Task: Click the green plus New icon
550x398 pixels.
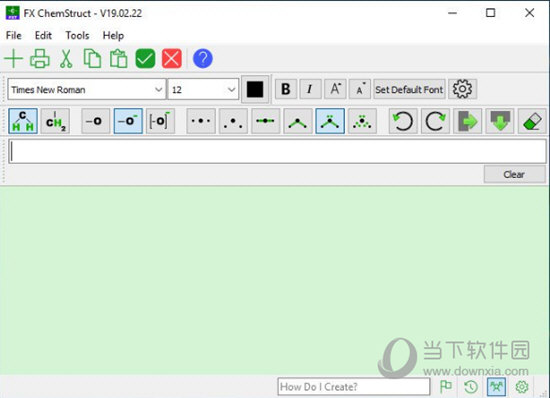Action: click(x=13, y=59)
